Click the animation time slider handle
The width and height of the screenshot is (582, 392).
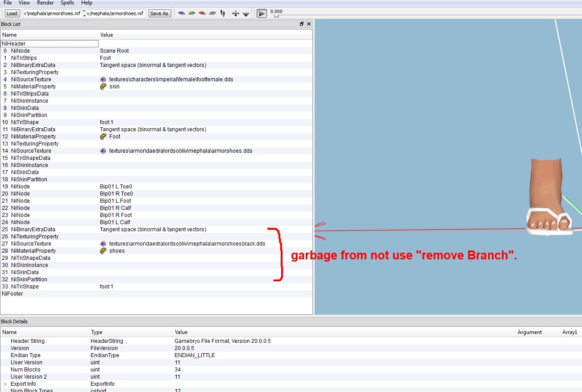coord(276,16)
